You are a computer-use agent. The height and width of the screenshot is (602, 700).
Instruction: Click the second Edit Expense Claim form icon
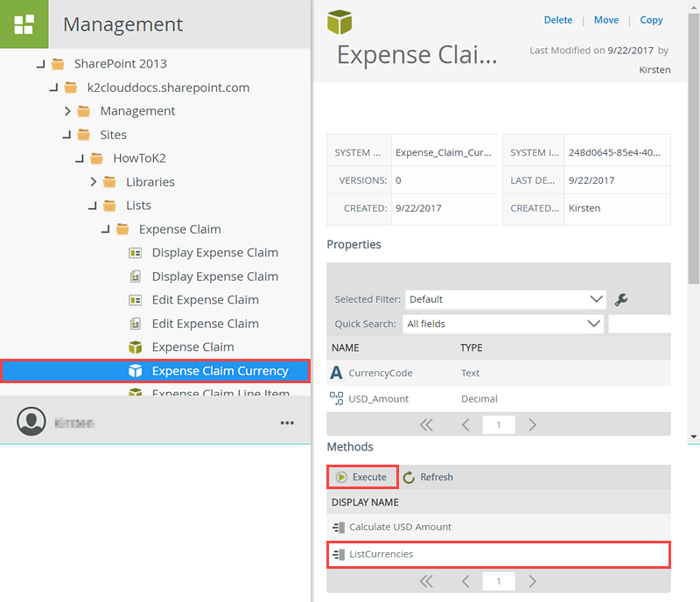[136, 324]
